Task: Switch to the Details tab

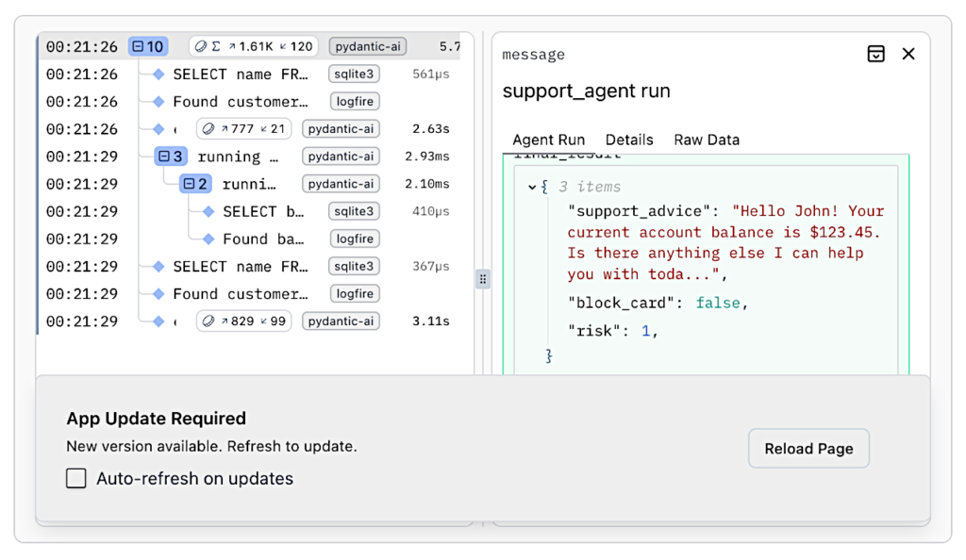Action: point(629,140)
